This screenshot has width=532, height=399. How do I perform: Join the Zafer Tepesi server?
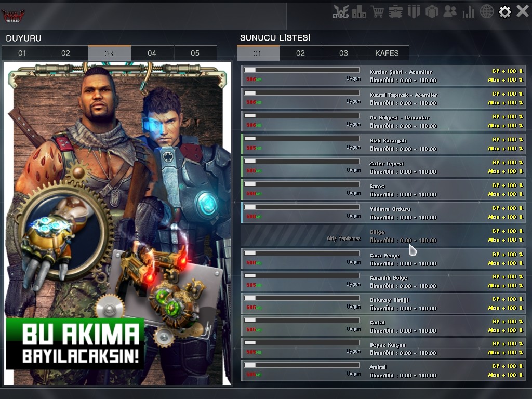(383, 167)
